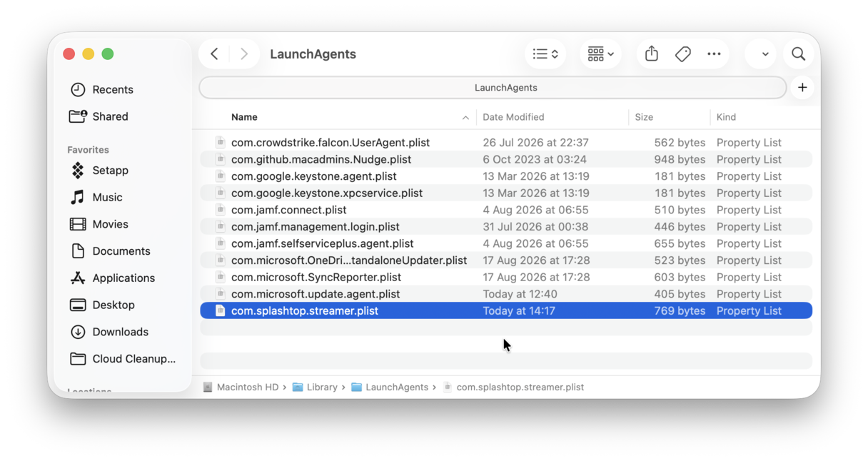Go forward with the right chevron button
Viewport: 868px width, 461px height.
click(244, 54)
